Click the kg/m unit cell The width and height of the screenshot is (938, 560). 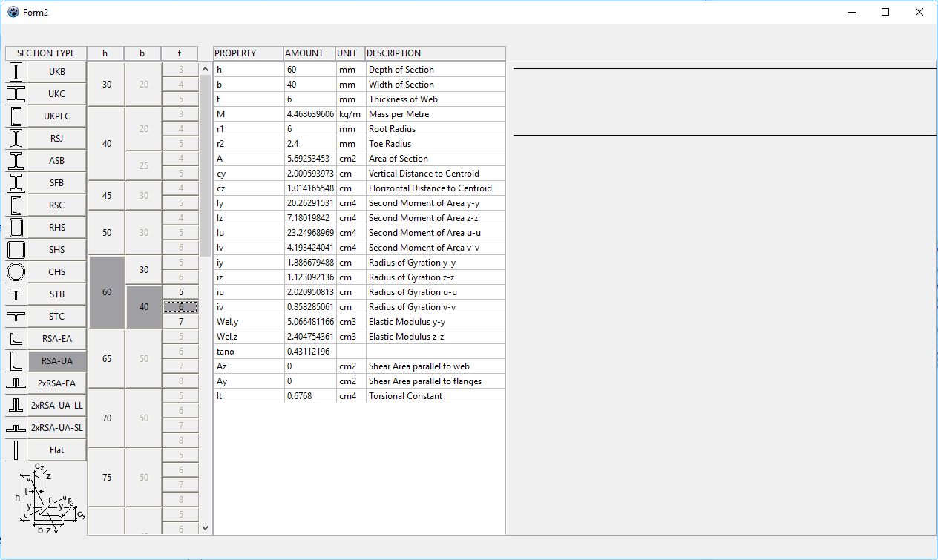pyautogui.click(x=350, y=114)
